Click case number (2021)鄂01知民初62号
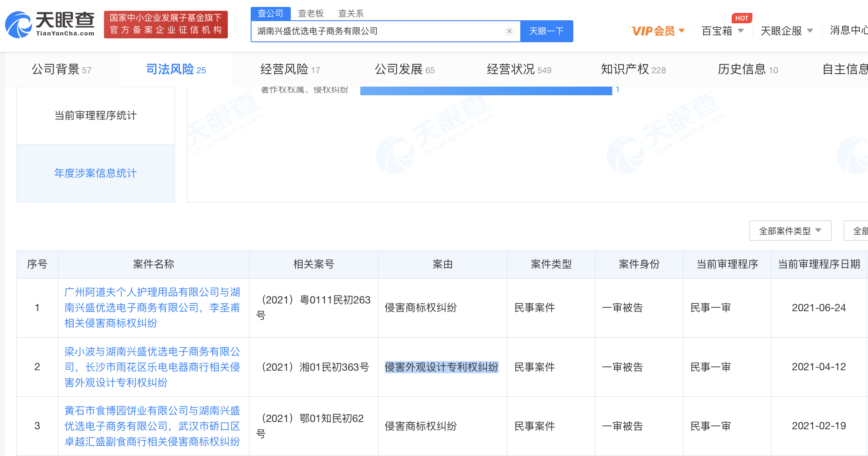The image size is (868, 456). pos(311,426)
